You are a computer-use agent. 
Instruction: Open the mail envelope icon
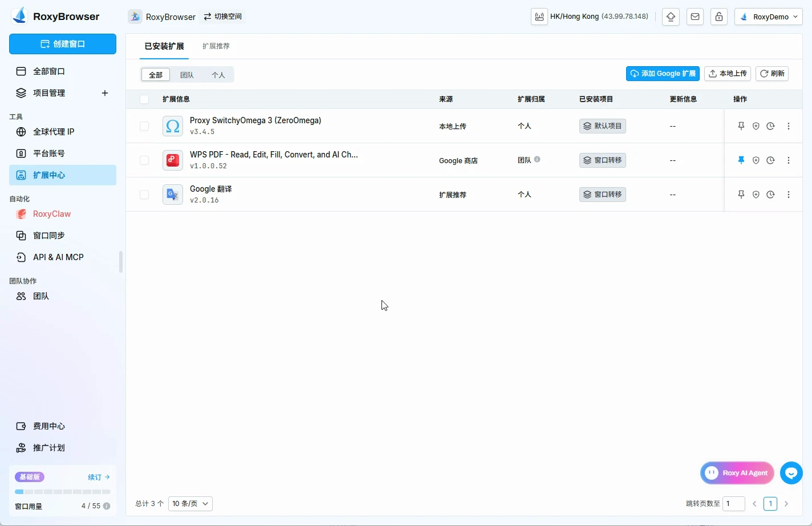click(x=695, y=17)
